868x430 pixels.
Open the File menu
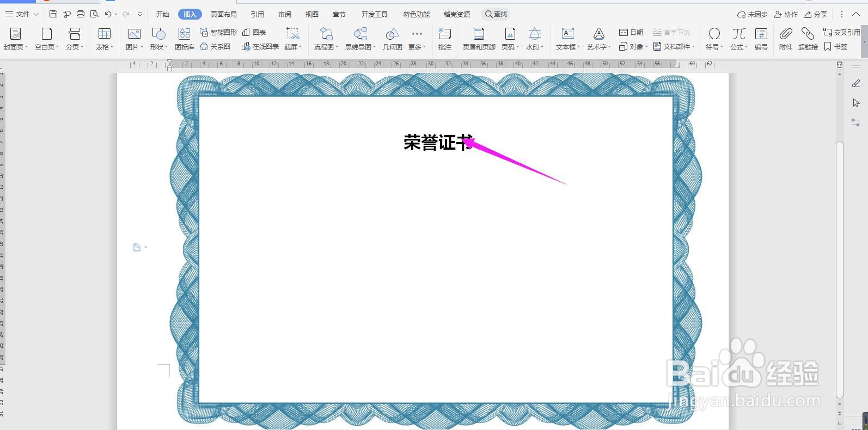(x=22, y=14)
